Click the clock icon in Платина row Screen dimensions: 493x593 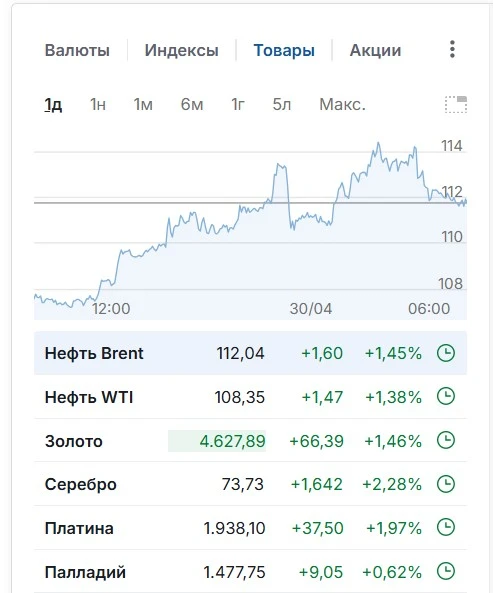click(446, 528)
